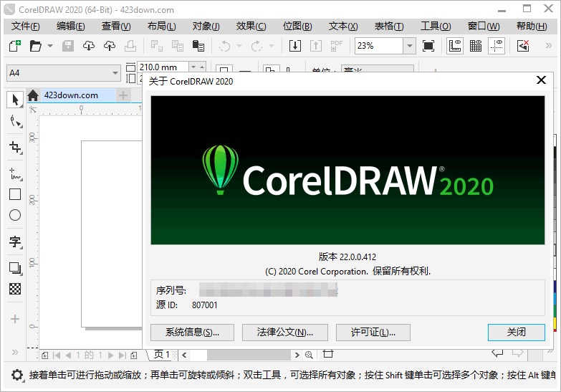Click the Cut icon in toolbar
This screenshot has width=561, height=392.
156,46
